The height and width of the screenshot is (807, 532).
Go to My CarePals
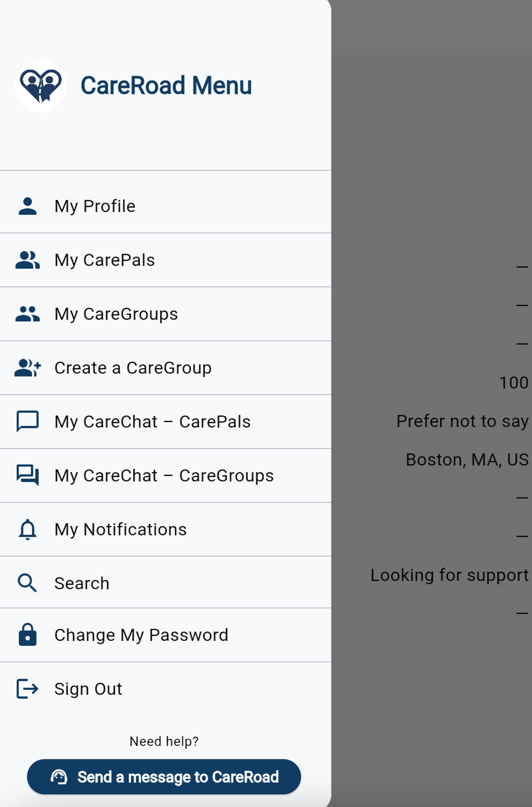[105, 260]
